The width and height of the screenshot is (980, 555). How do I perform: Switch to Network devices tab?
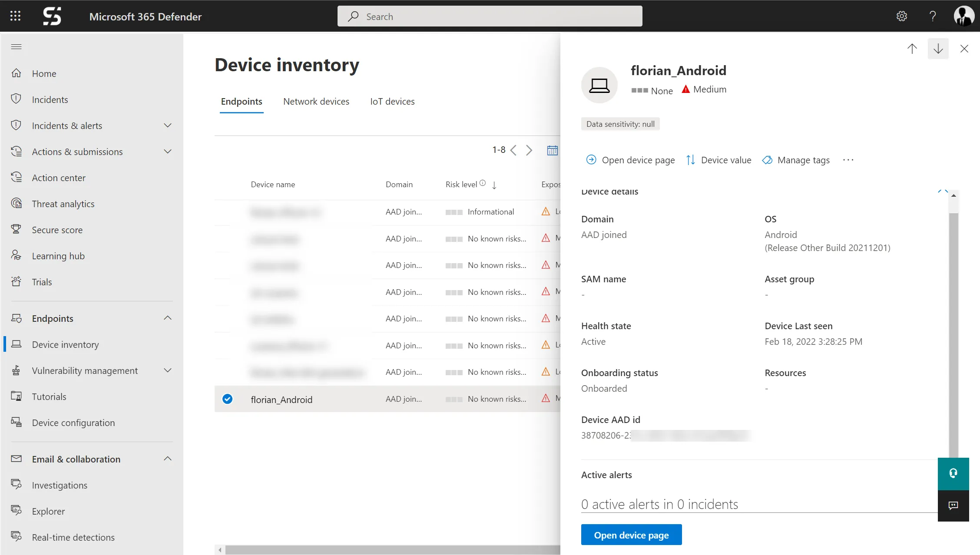tap(316, 101)
